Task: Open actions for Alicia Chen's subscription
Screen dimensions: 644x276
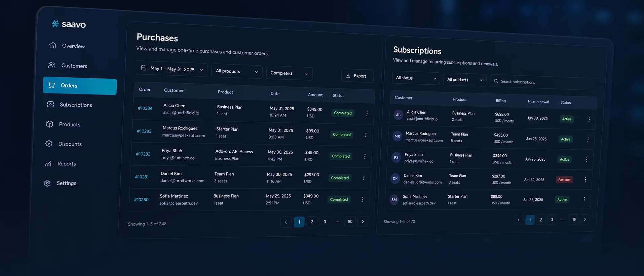Action: [x=589, y=119]
